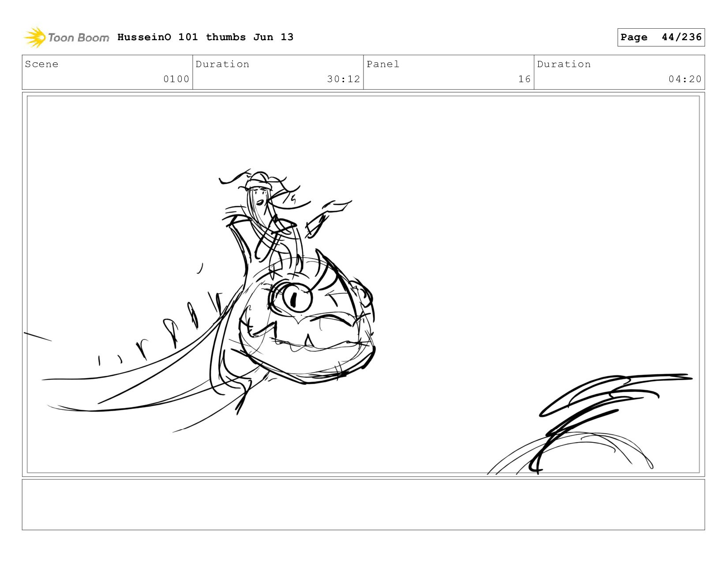
Task: Select scene duration value '30:12'
Action: click(x=343, y=79)
